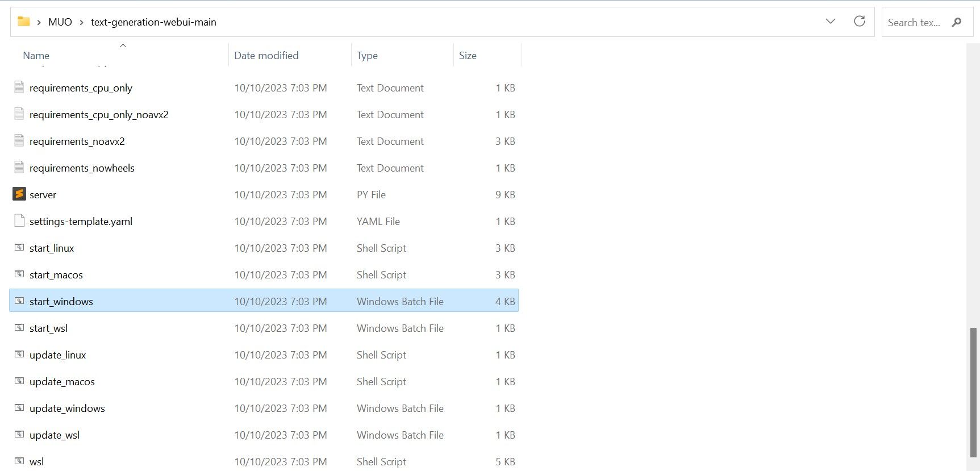This screenshot has height=471, width=980.
Task: Click the start_linux shell script icon
Action: point(19,248)
